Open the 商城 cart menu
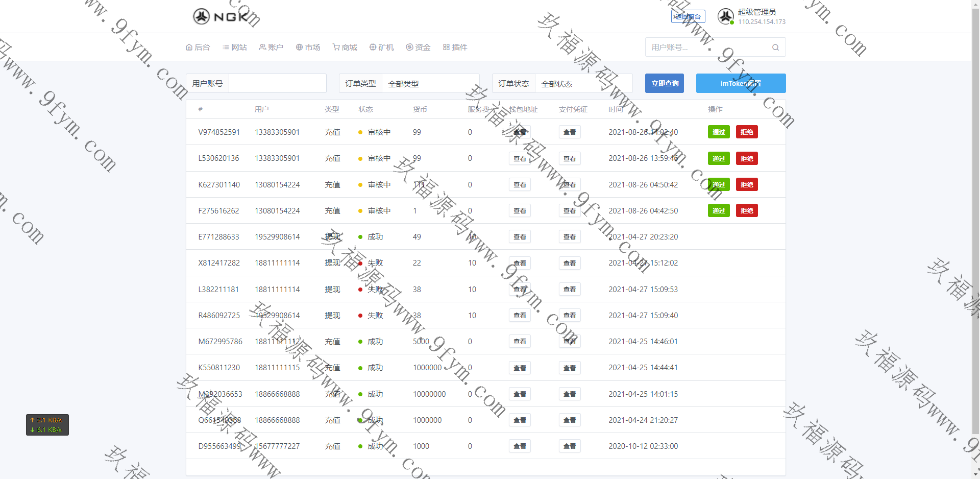The image size is (980, 479). 345,47
